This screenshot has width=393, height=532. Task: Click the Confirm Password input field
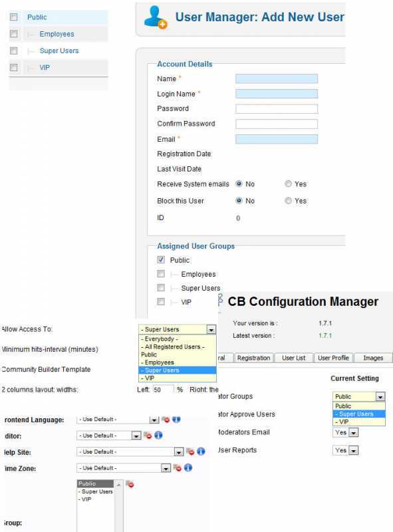tap(277, 124)
